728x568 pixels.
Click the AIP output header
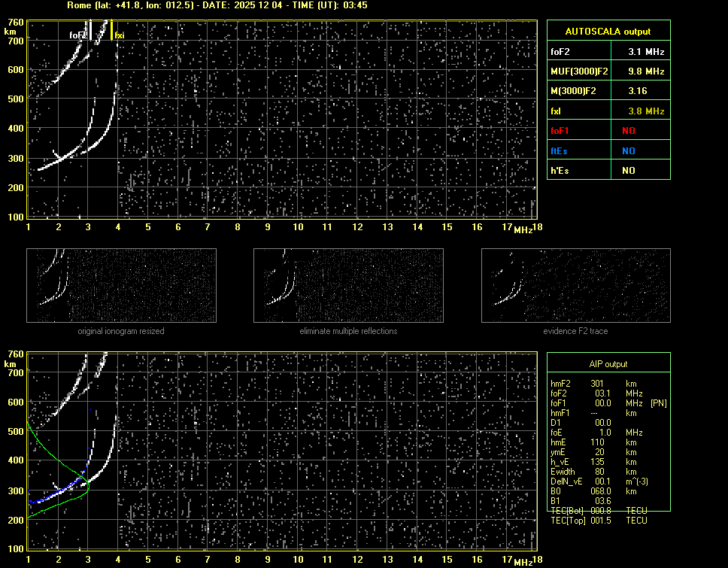(x=608, y=364)
